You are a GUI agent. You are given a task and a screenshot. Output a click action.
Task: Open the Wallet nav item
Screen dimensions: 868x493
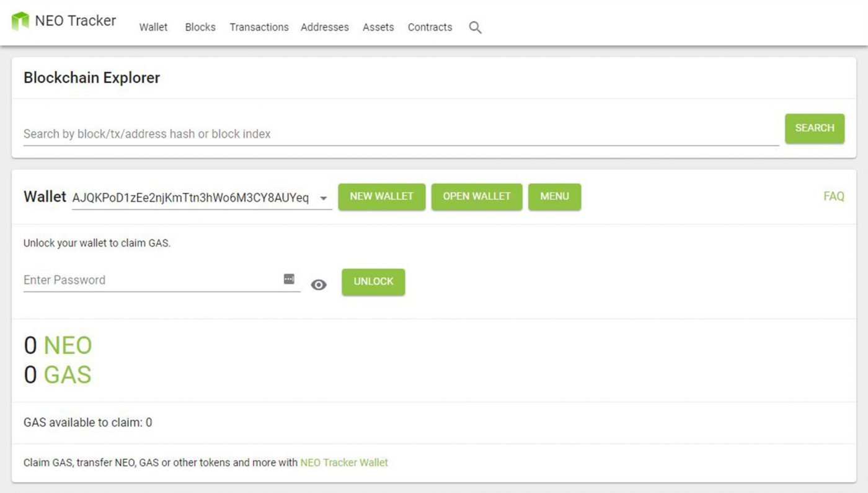[153, 27]
